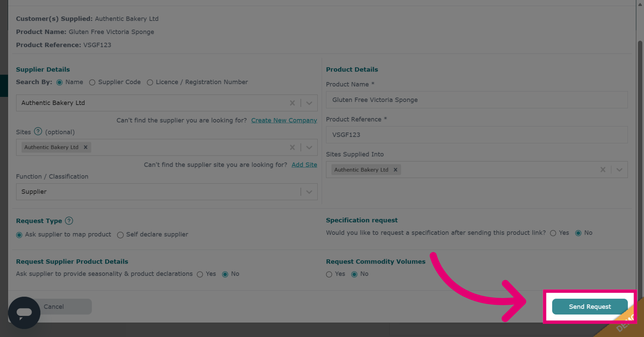Open the Create New Company link

(284, 120)
